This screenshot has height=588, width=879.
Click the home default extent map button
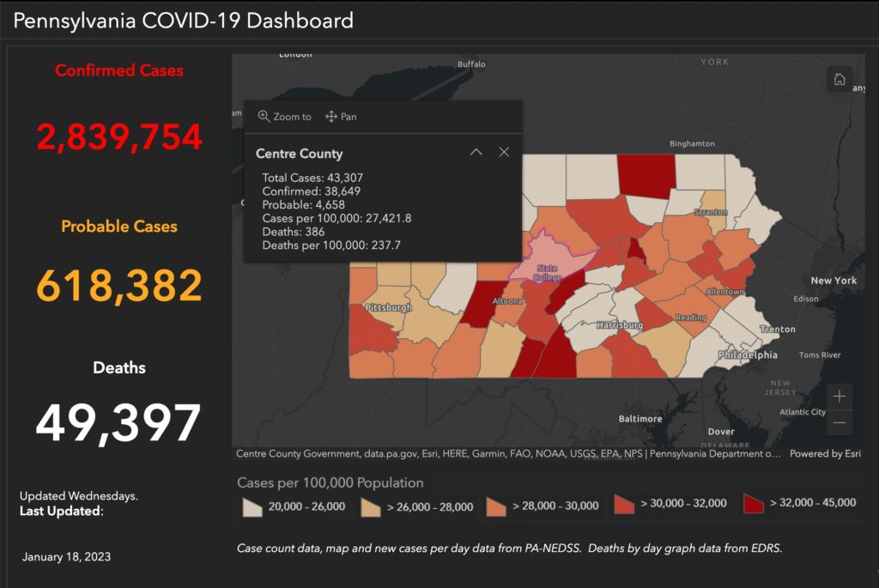pos(840,80)
